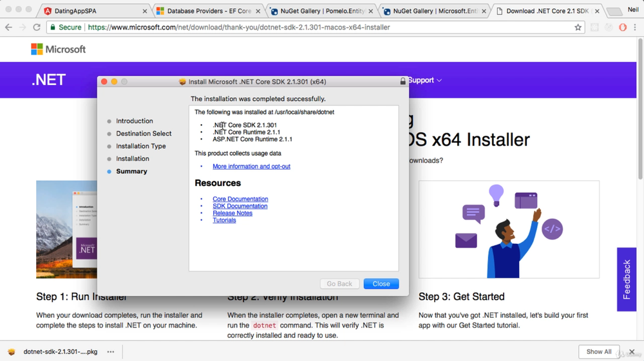Expand the Support dropdown menu

click(424, 80)
